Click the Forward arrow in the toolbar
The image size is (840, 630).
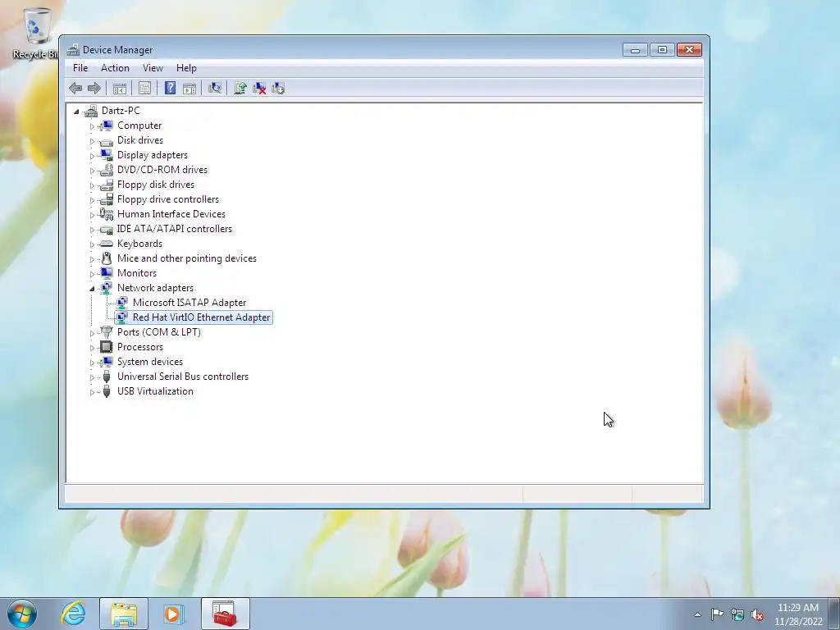click(x=94, y=88)
